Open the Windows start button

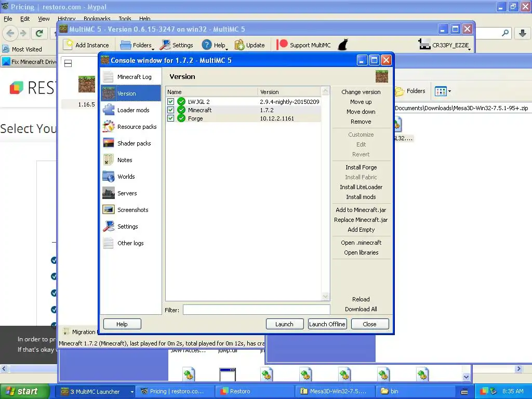[x=24, y=391]
